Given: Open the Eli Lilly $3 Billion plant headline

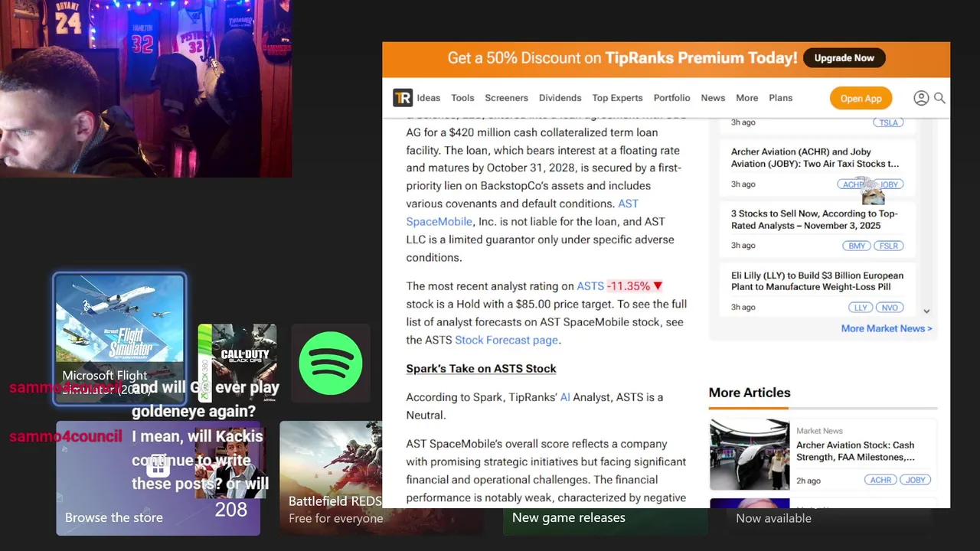Looking at the screenshot, I should coord(817,281).
